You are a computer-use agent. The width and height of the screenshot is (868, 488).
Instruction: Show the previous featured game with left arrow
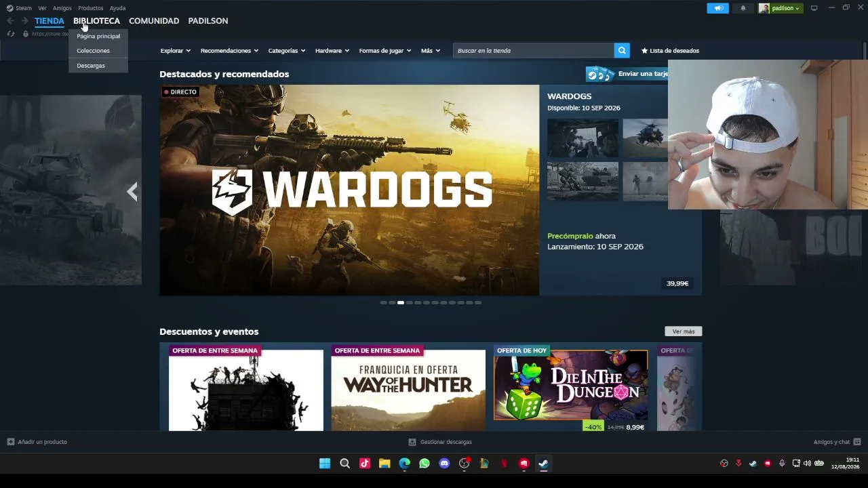(132, 192)
